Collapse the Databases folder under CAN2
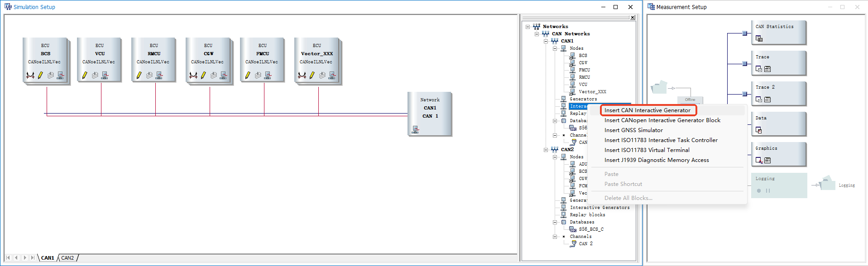 [555, 222]
